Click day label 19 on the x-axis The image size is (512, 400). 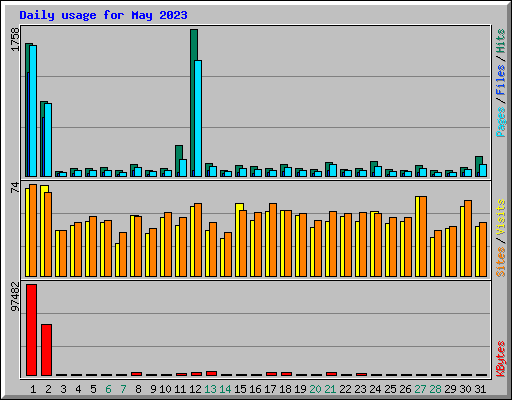300,389
